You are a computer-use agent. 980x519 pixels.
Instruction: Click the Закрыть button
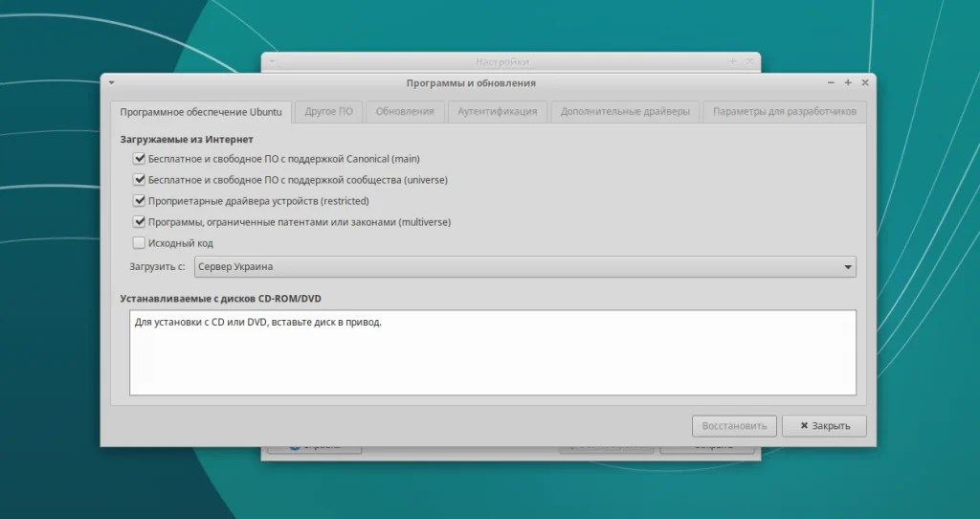coord(824,426)
